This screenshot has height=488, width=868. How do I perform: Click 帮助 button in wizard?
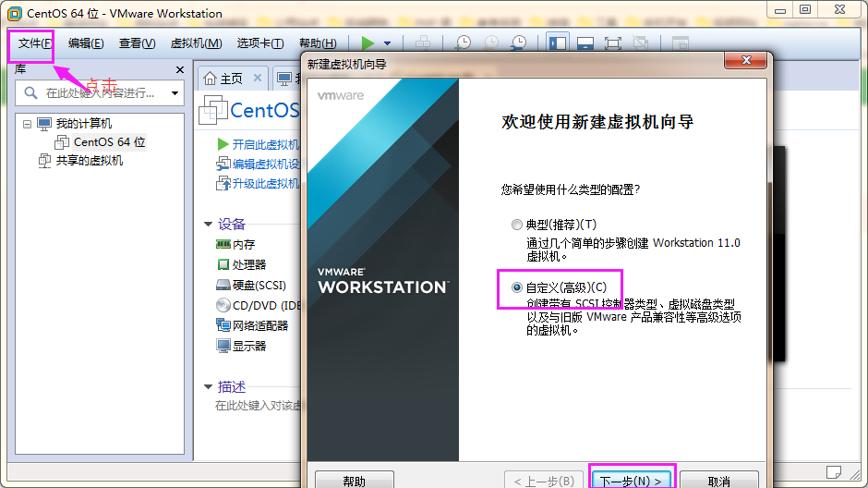click(x=355, y=480)
